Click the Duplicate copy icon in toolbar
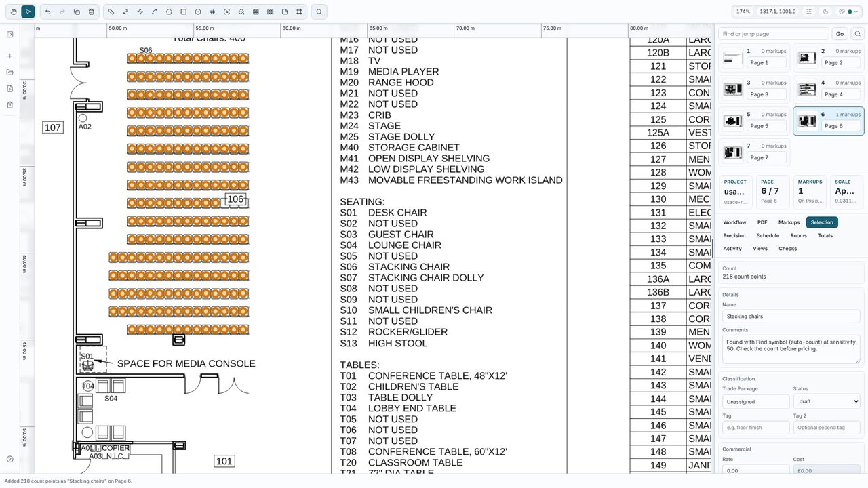Image resolution: width=868 pixels, height=488 pixels. click(x=77, y=12)
